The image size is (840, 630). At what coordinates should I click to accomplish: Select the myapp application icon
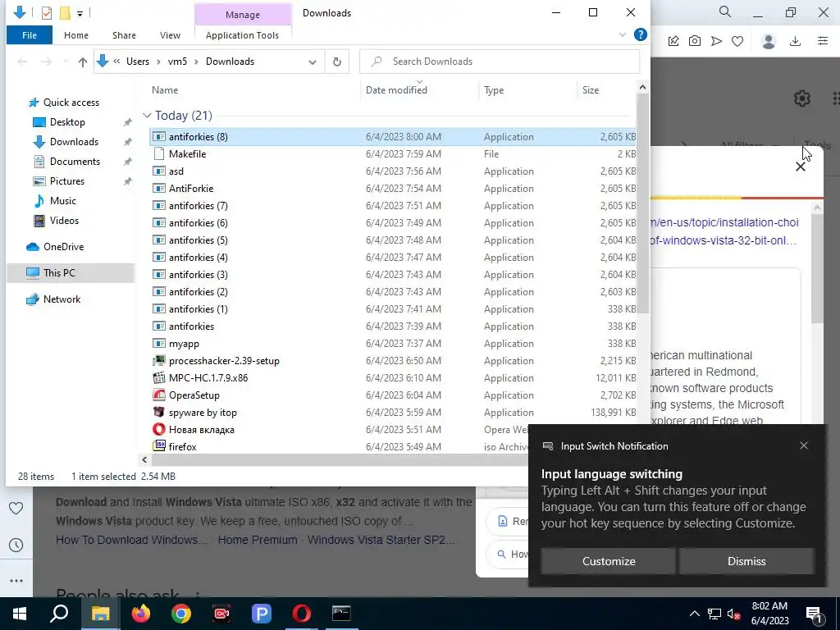tap(158, 344)
